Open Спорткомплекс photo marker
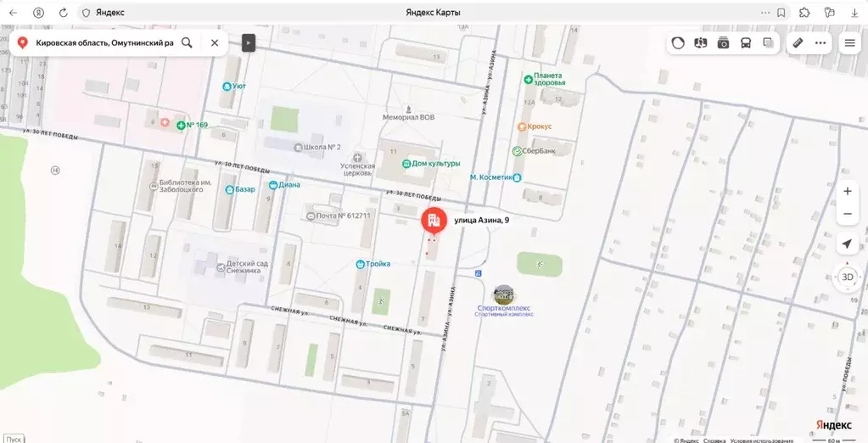The width and height of the screenshot is (868, 443). pos(504,294)
